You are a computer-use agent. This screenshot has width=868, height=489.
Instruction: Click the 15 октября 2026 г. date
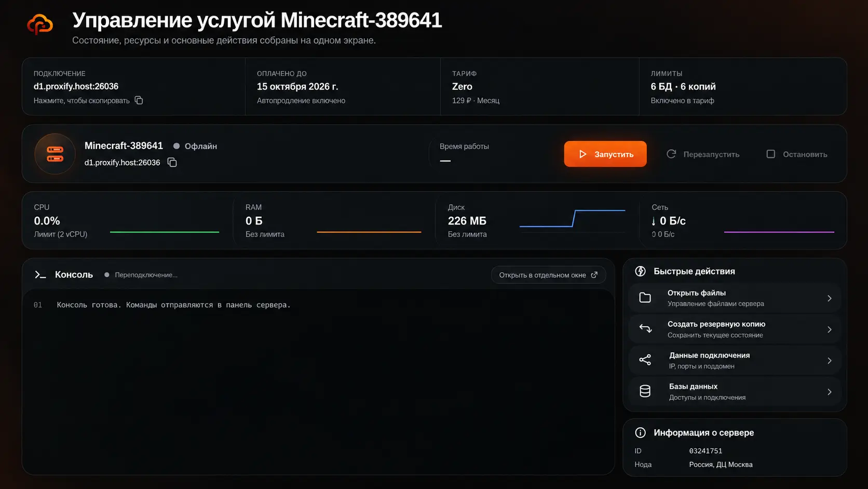click(x=297, y=86)
